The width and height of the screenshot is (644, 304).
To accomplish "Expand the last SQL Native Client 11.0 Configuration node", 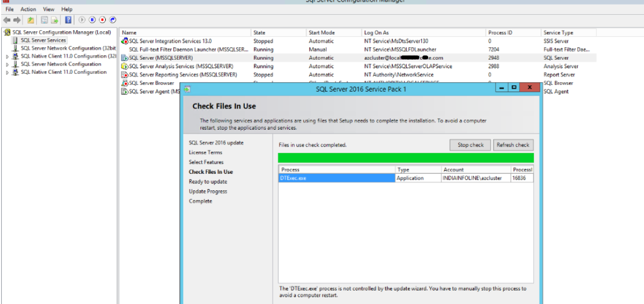I will coord(7,72).
